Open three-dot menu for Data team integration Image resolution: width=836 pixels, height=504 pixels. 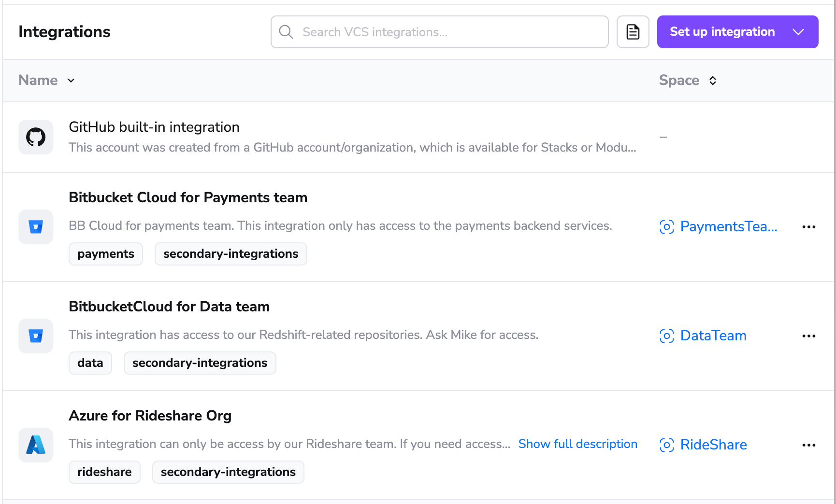(x=808, y=336)
